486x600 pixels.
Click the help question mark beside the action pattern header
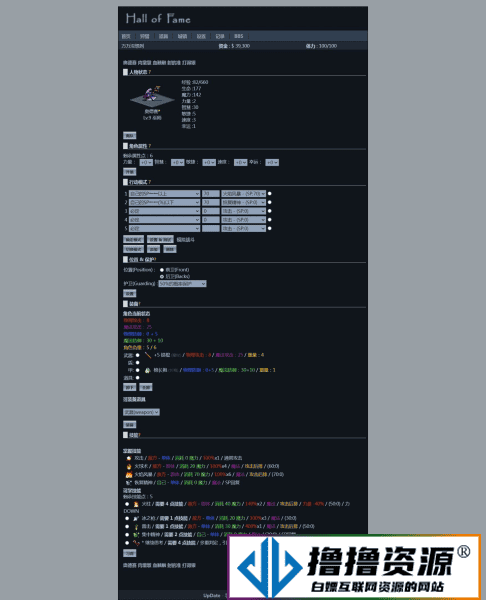click(x=150, y=182)
